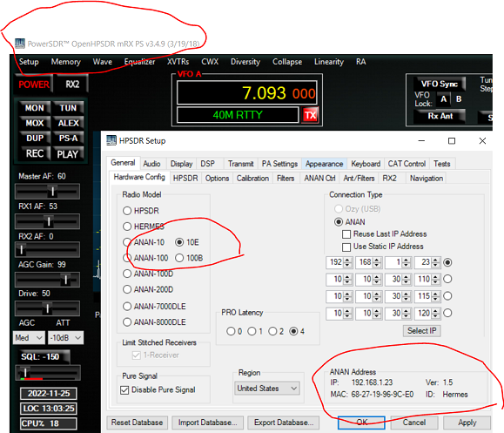
Task: Click the Apply button
Action: [x=467, y=423]
